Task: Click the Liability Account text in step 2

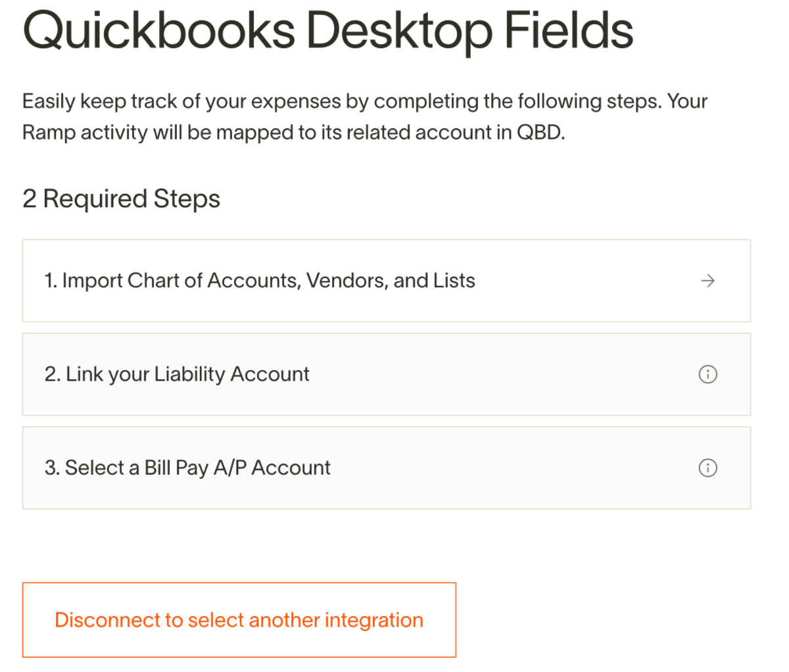Action: tap(231, 374)
